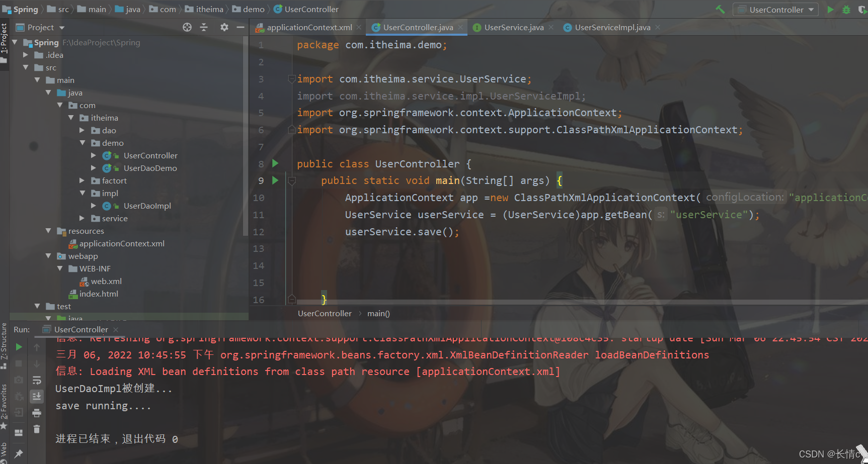Screen dimensions: 868x464
Task: Expand the factort package
Action: [x=82, y=180]
